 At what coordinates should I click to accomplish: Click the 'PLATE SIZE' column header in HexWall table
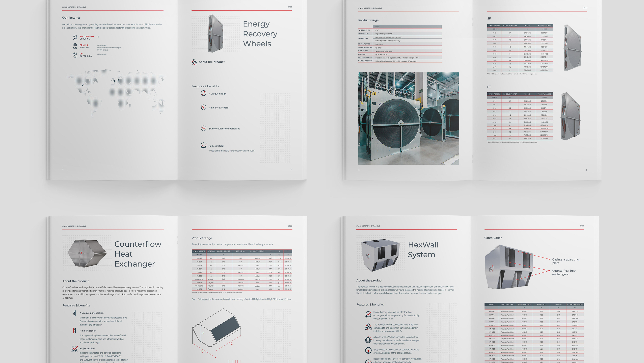click(541, 304)
